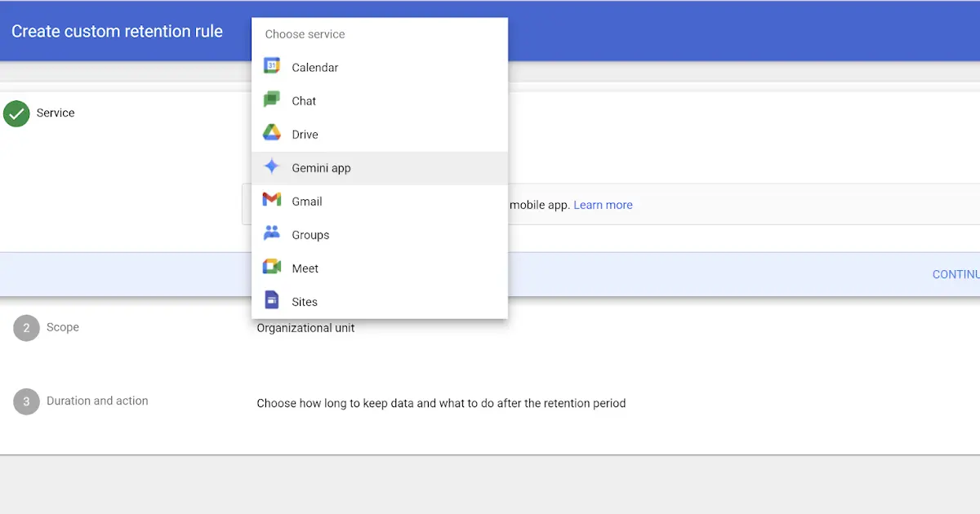980x514 pixels.
Task: Pick Groups from the service list
Action: click(380, 234)
